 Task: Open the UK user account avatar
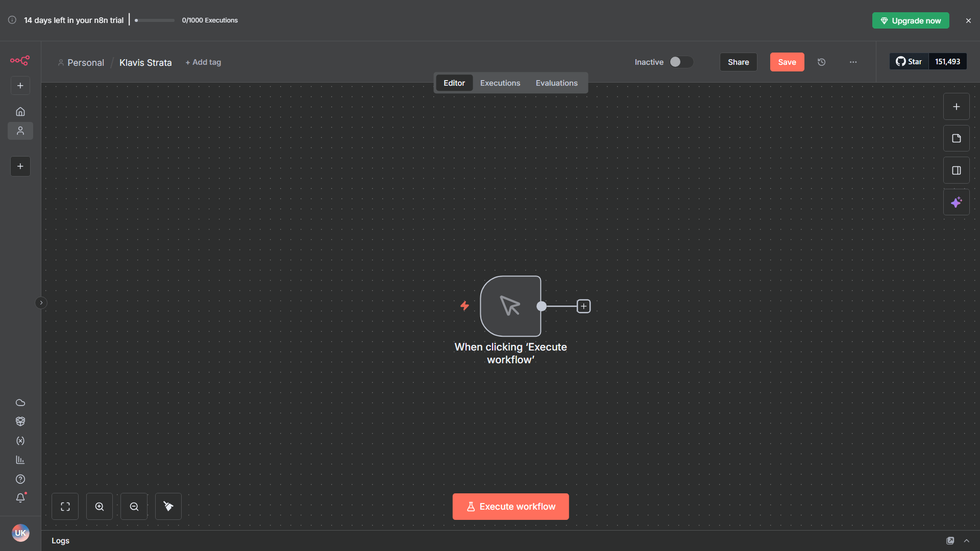21,533
